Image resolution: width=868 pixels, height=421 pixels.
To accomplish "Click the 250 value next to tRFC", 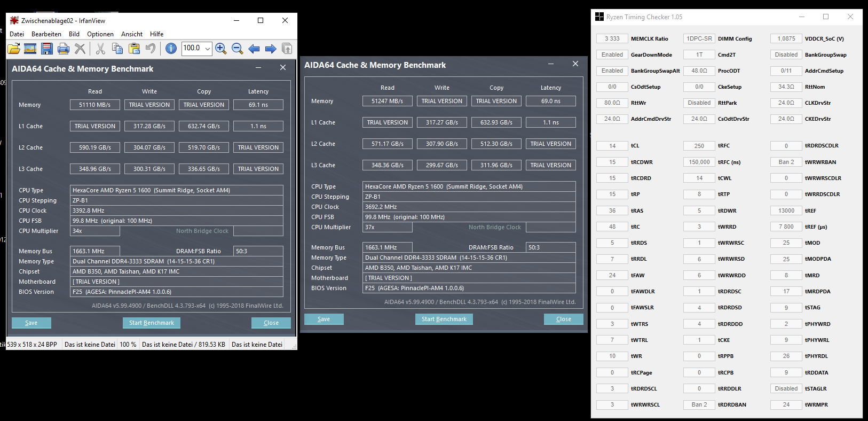I will [x=699, y=146].
